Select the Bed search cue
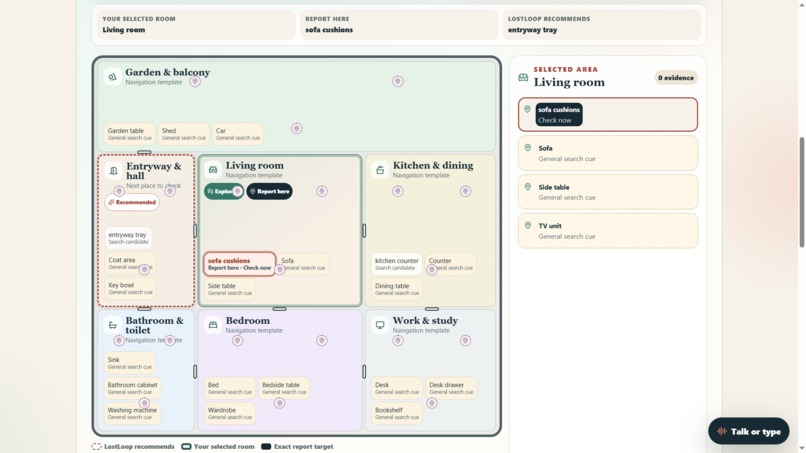 coord(230,388)
